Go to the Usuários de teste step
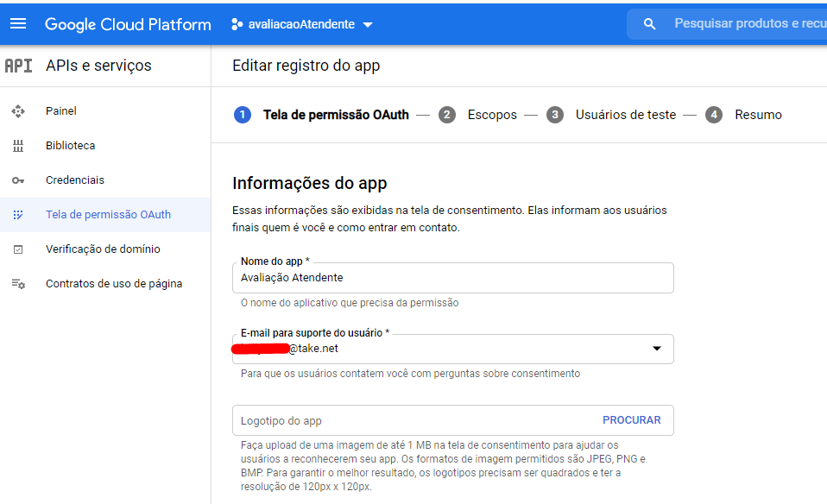 (x=626, y=115)
